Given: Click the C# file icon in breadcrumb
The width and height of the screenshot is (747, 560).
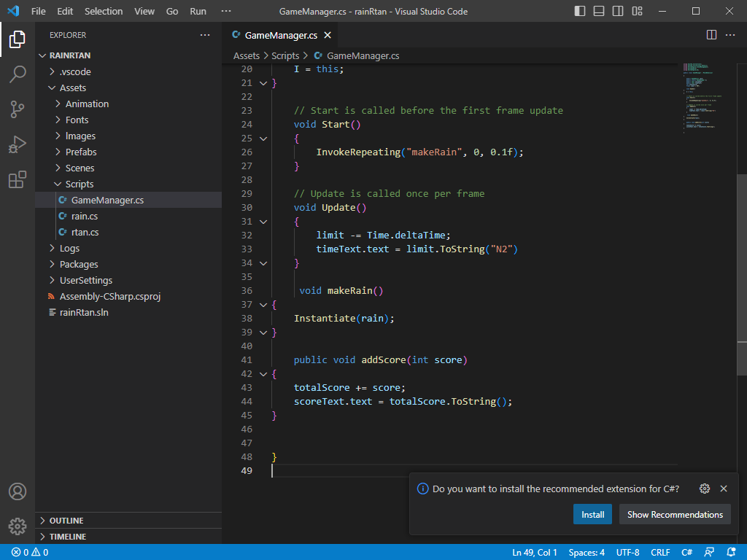Looking at the screenshot, I should pos(318,55).
